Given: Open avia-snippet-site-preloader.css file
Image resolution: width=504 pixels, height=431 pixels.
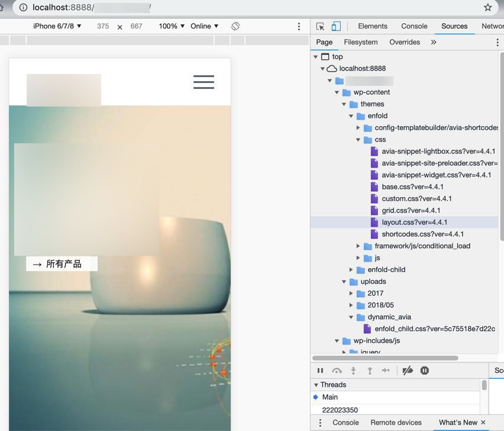Looking at the screenshot, I should (x=440, y=163).
